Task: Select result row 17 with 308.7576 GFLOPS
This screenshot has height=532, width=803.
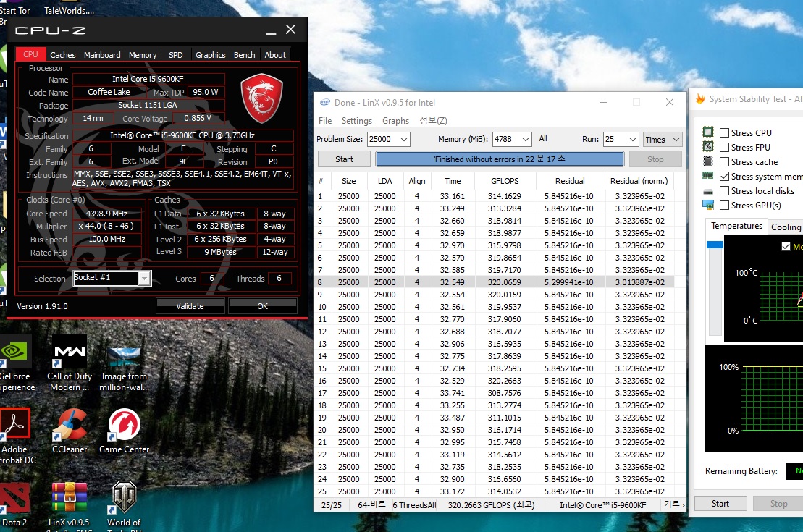Action: coord(495,393)
